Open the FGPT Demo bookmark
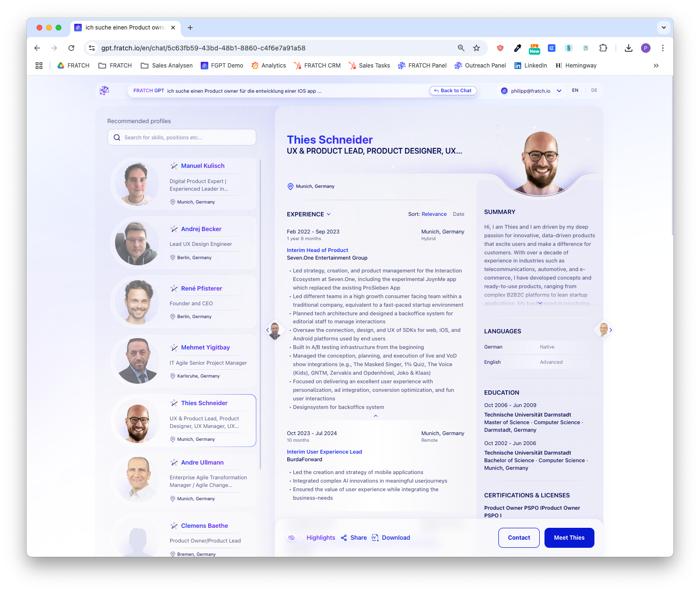Image resolution: width=700 pixels, height=592 pixels. point(222,66)
